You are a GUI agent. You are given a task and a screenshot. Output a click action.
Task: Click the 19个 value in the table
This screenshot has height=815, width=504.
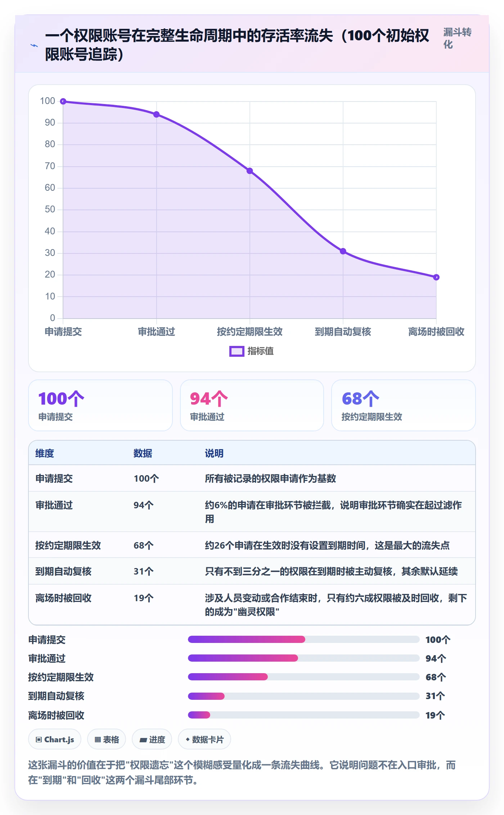tap(144, 598)
